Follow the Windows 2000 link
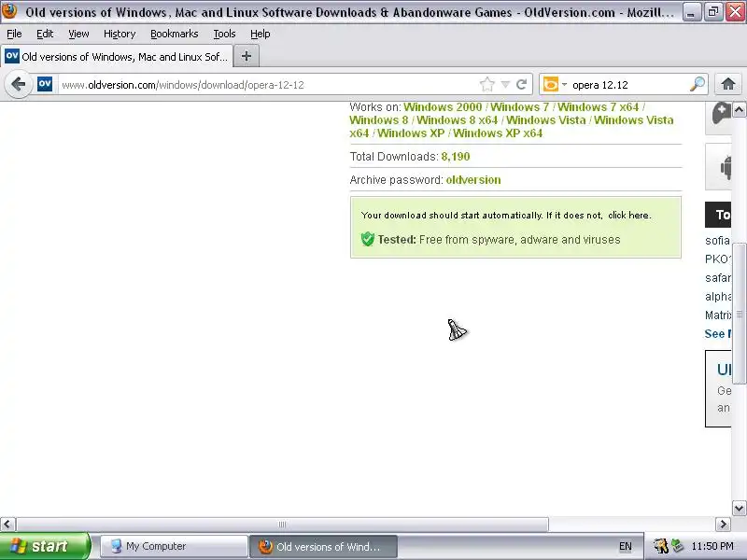Viewport: 747px width, 560px height. [x=443, y=107]
